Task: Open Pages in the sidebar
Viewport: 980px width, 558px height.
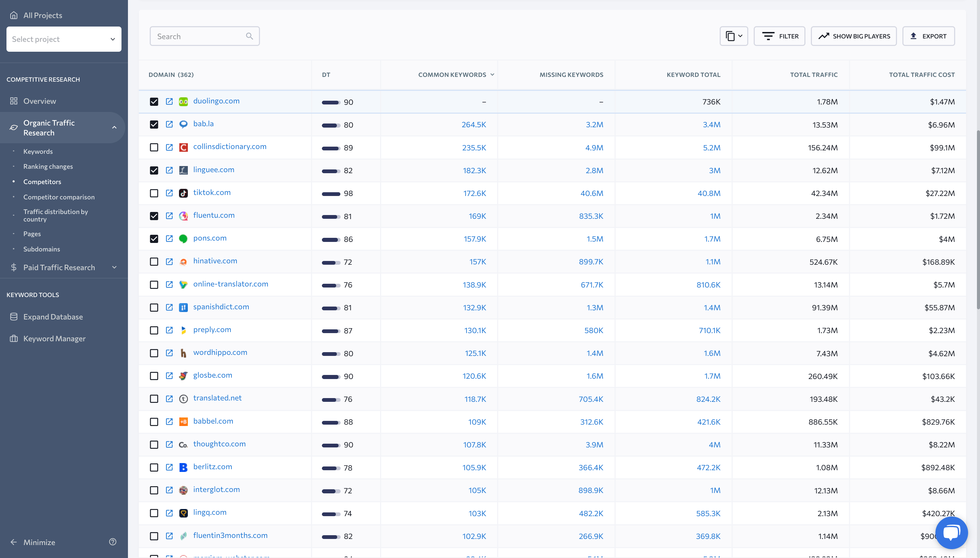Action: tap(32, 233)
